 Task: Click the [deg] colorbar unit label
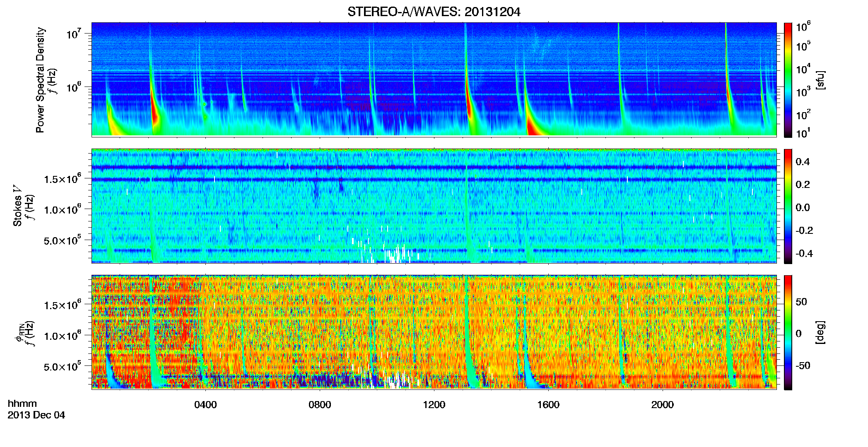(x=820, y=332)
